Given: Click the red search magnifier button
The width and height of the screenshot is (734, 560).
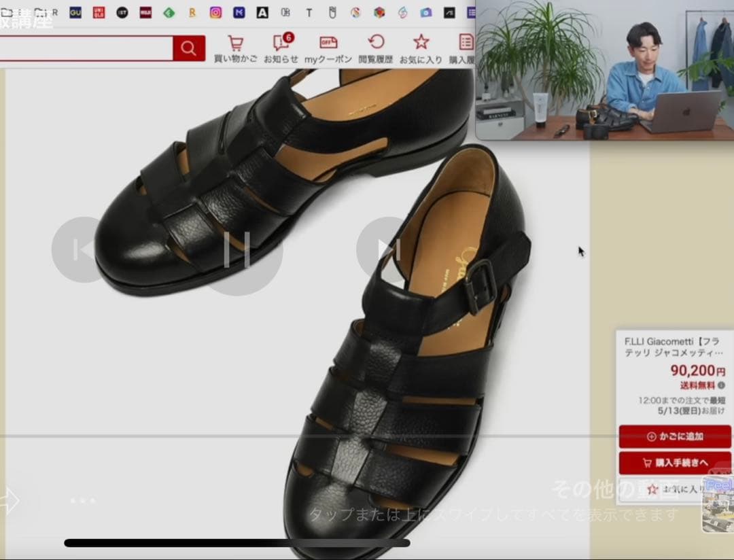Looking at the screenshot, I should click(x=188, y=48).
